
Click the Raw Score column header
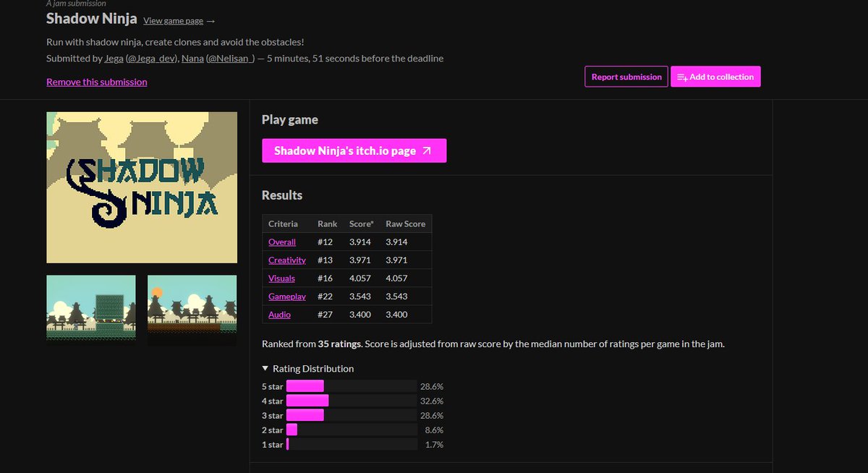point(406,223)
